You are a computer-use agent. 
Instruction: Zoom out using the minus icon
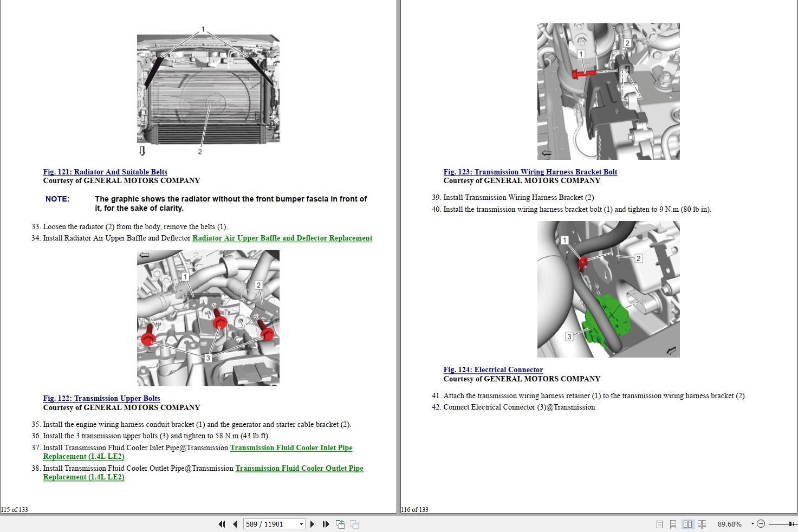pyautogui.click(x=761, y=524)
